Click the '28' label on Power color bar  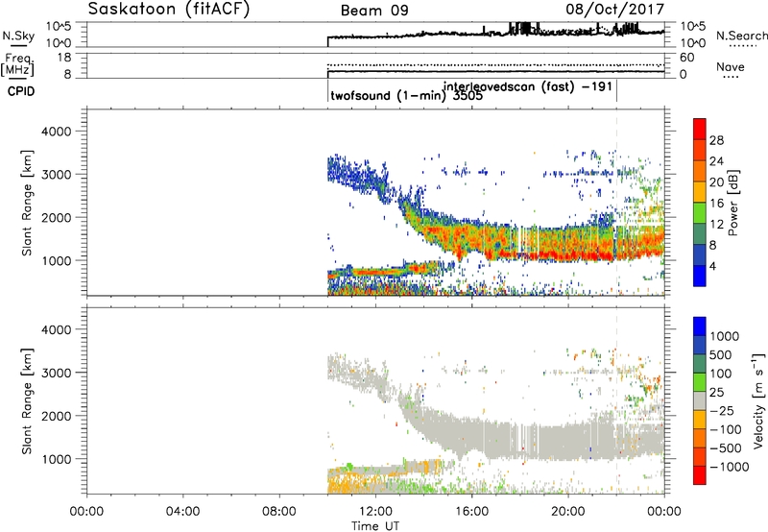[716, 140]
